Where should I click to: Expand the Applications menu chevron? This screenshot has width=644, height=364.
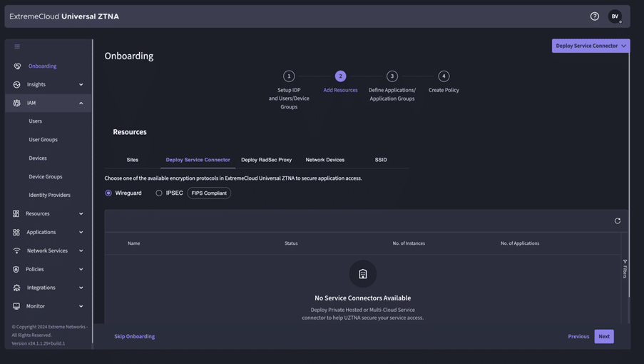click(x=81, y=232)
